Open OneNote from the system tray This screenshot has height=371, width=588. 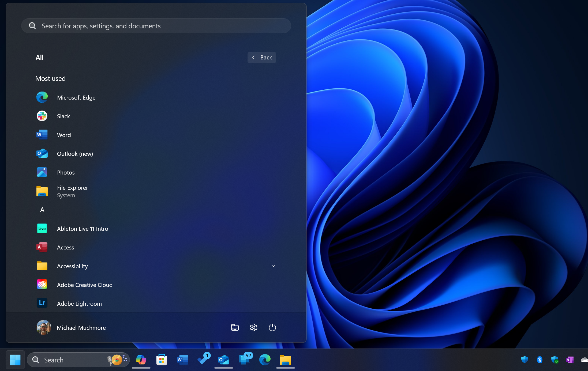(570, 360)
